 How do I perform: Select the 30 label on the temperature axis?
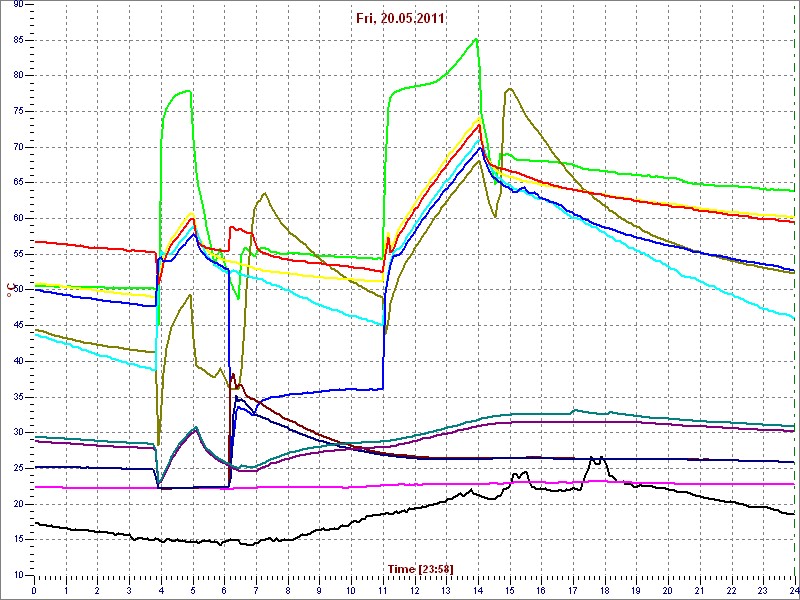tap(17, 433)
